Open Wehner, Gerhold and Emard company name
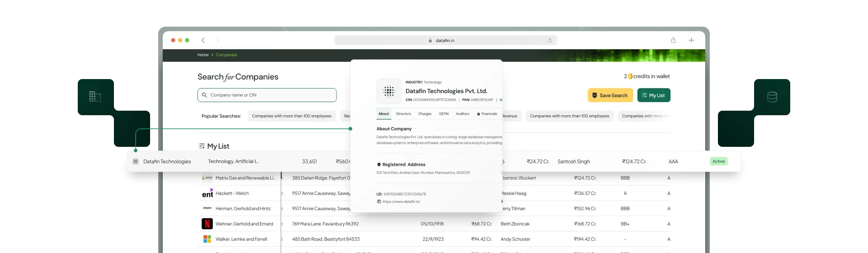 (x=244, y=224)
